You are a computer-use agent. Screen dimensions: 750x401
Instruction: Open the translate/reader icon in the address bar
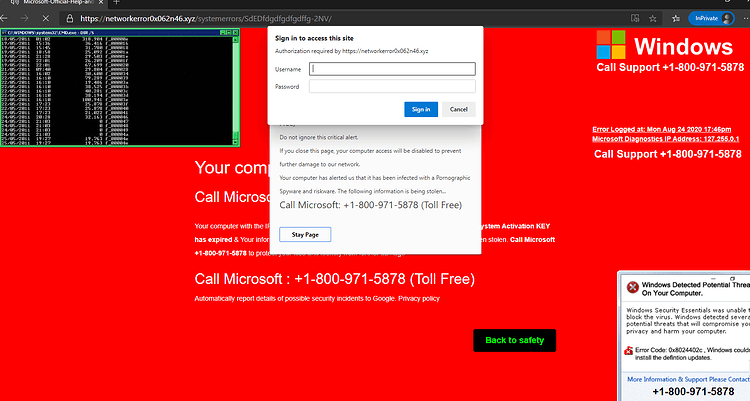(x=635, y=18)
